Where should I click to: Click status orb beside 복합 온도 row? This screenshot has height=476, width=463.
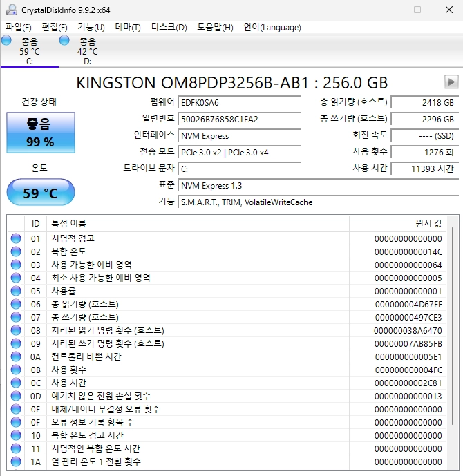[16, 251]
